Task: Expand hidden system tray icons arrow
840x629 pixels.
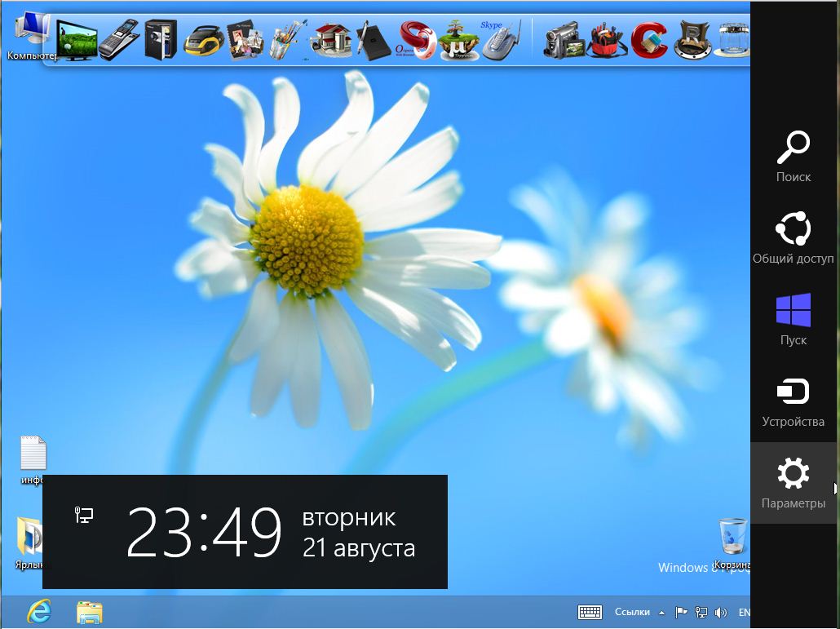Action: (x=662, y=613)
